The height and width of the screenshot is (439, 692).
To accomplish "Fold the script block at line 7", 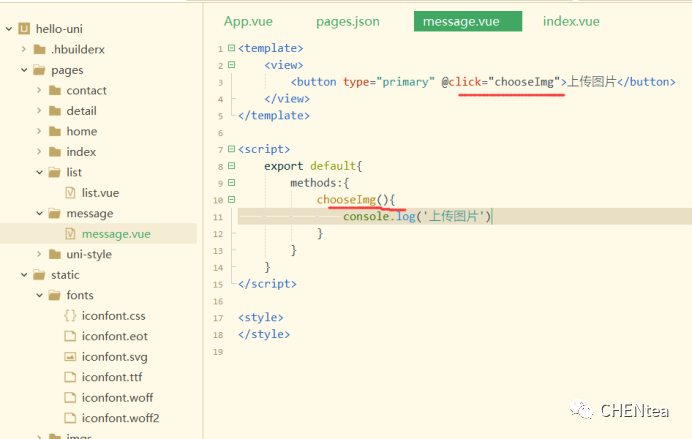I will coord(232,150).
